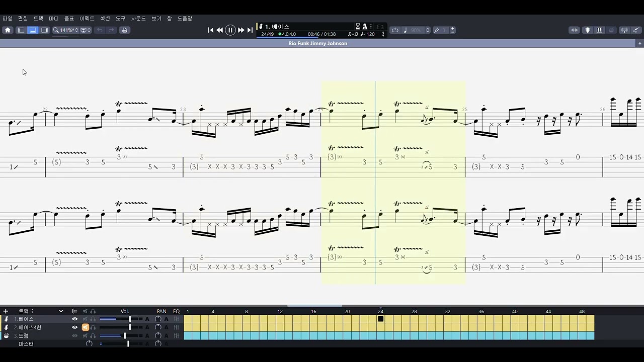Add new document tab with plus
Viewport: 644px width, 362px height.
click(639, 43)
